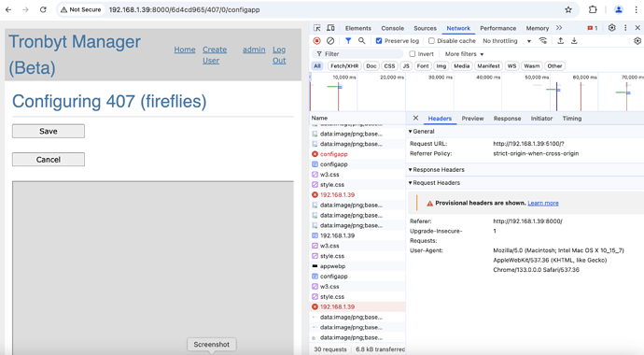Viewport: 644px width, 355px height.
Task: Clear the network log
Action: tap(330, 41)
